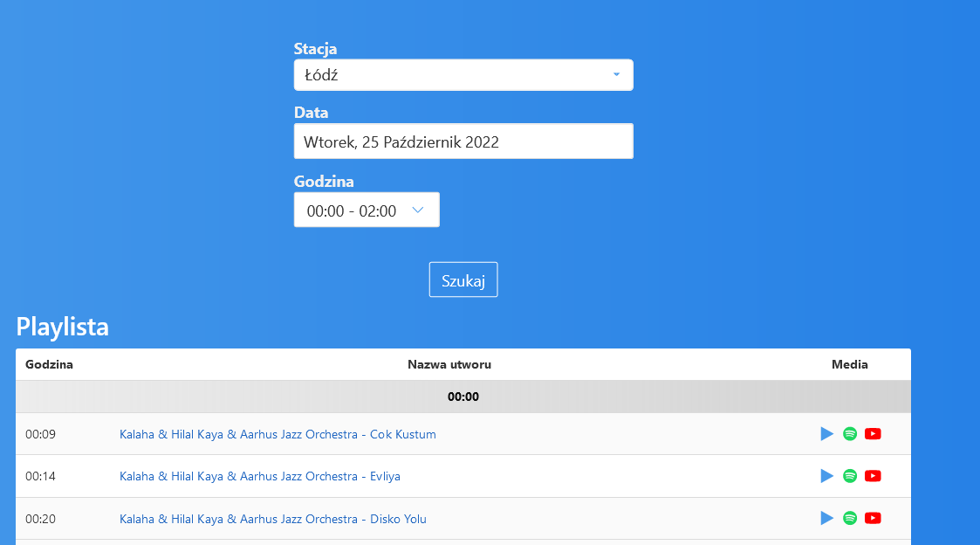Open the Evliya song link
Screen dimensions: 980x545
260,476
